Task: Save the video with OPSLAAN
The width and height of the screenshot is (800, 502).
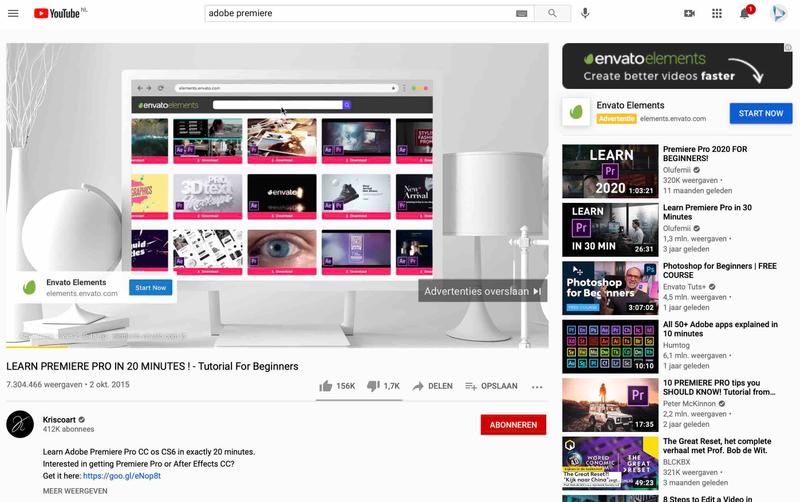Action: click(491, 386)
